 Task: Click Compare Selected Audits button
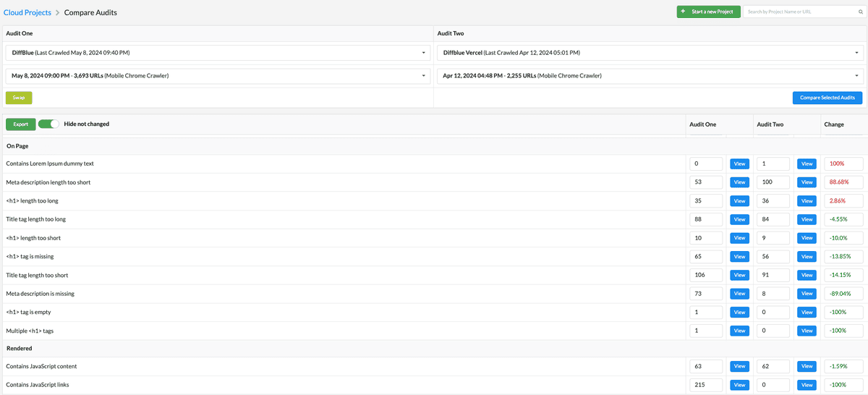pyautogui.click(x=827, y=98)
